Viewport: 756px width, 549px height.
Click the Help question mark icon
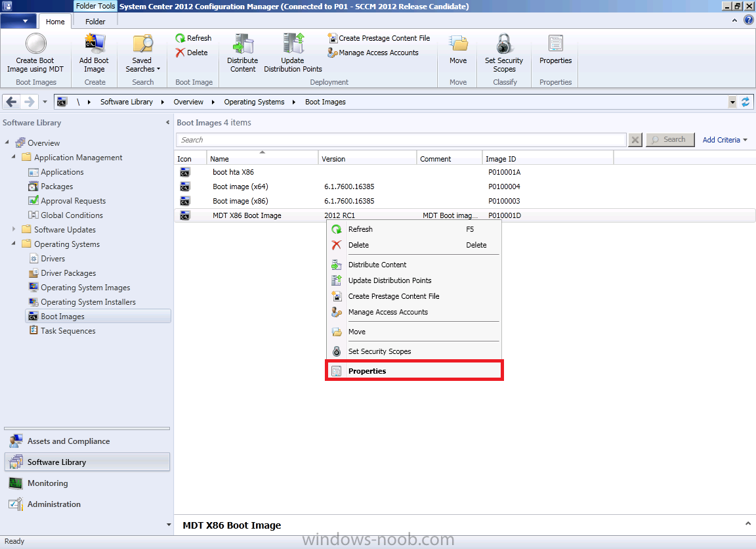click(x=748, y=20)
